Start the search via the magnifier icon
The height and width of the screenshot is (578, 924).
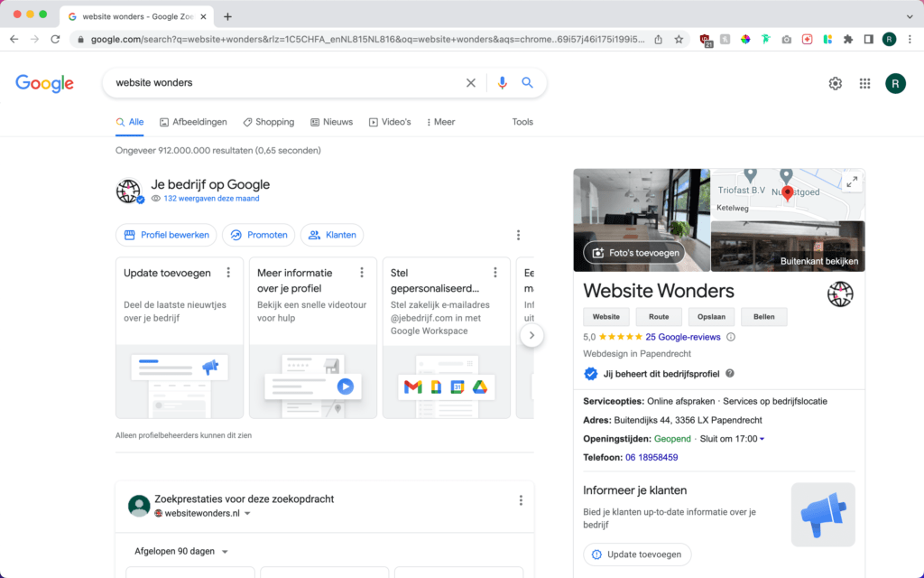pos(527,82)
